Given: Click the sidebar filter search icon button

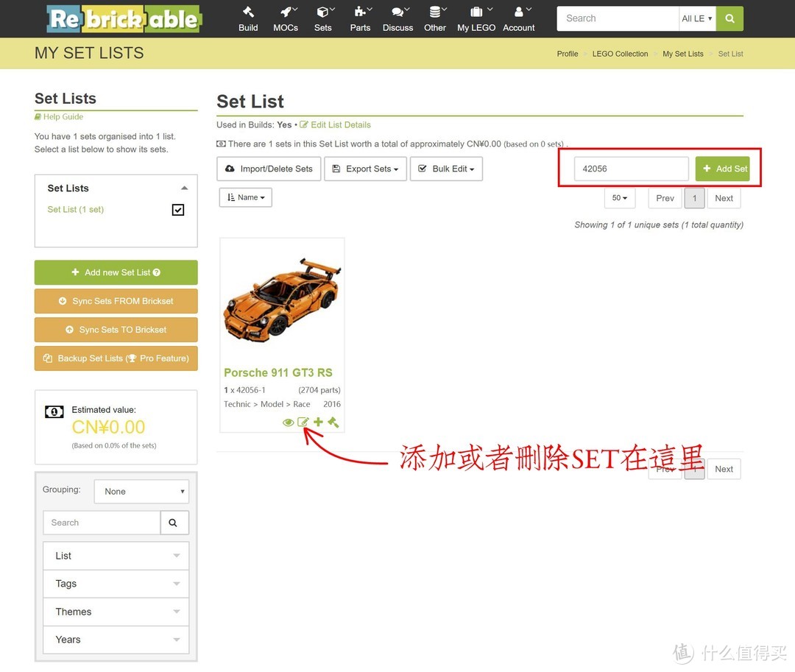Looking at the screenshot, I should click(x=174, y=523).
